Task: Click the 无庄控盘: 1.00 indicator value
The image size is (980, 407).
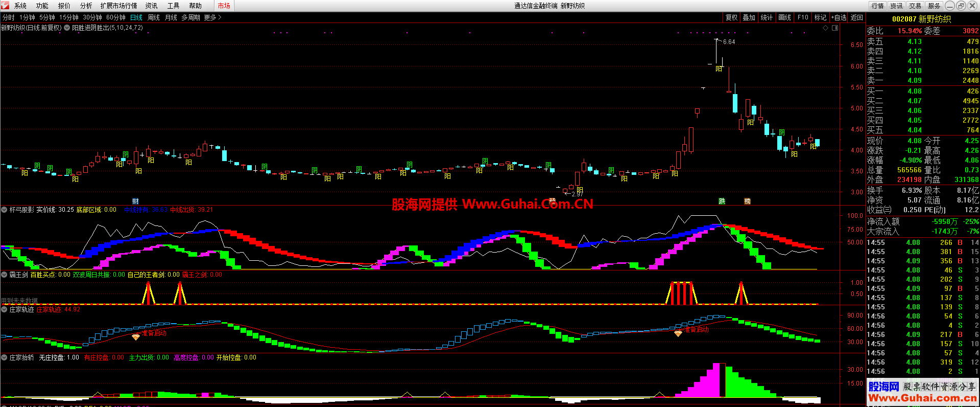Action: 59,357
